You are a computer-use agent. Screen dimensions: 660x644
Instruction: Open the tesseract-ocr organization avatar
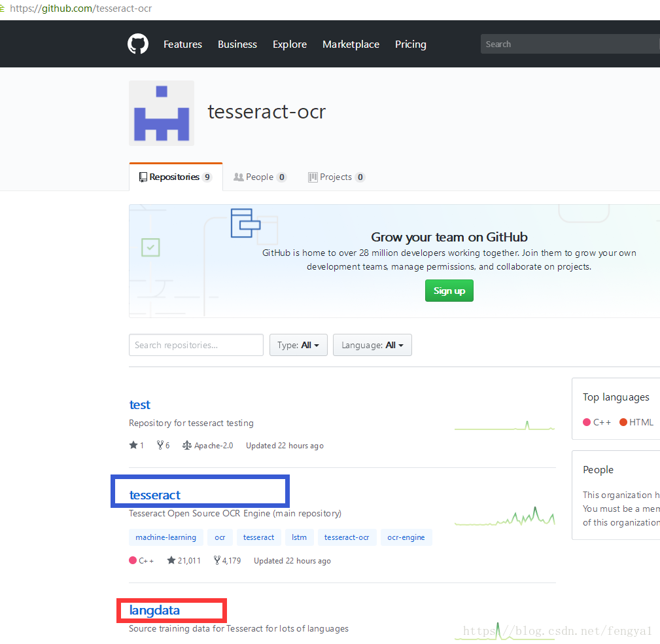click(x=162, y=113)
